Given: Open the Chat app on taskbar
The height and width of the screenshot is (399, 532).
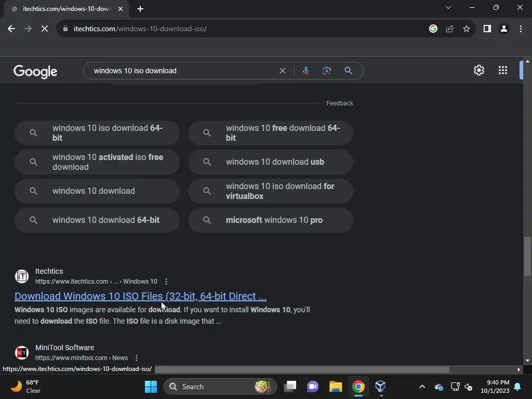Looking at the screenshot, I should [x=312, y=387].
